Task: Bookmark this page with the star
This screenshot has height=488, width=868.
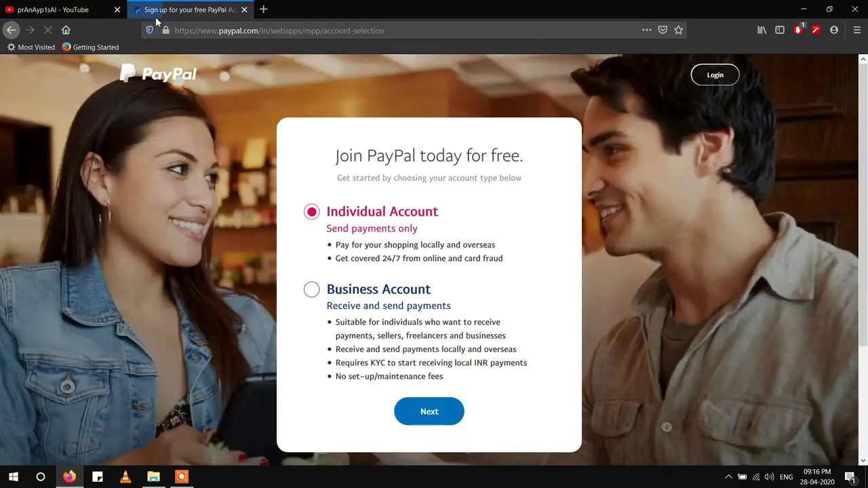Action: tap(678, 30)
